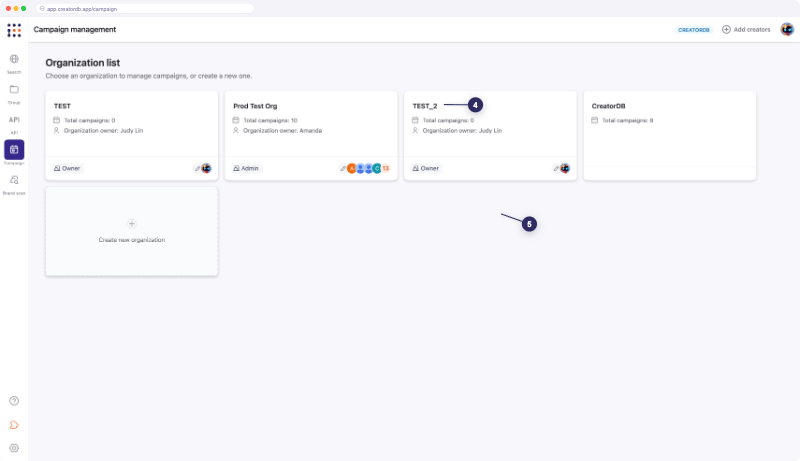Click Create new organization card
800x461 pixels.
point(132,232)
